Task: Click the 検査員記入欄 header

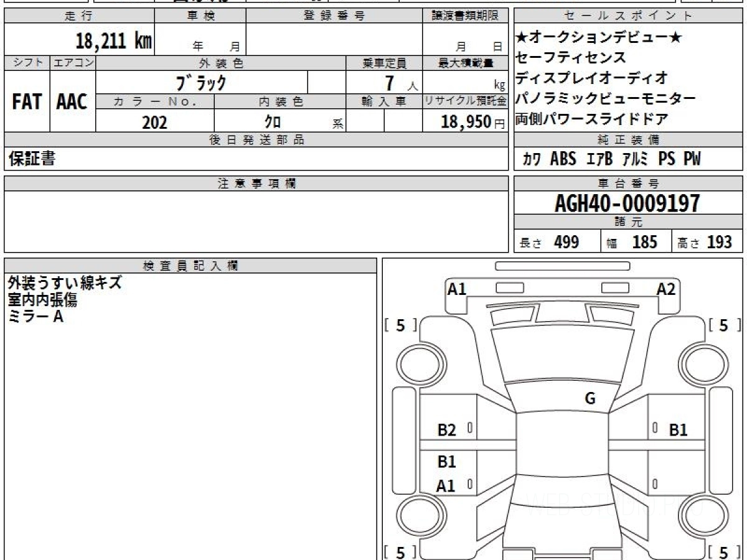Action: pos(190,265)
